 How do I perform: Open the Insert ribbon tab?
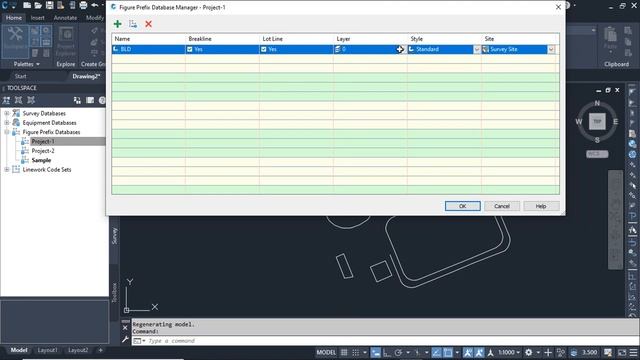click(38, 18)
